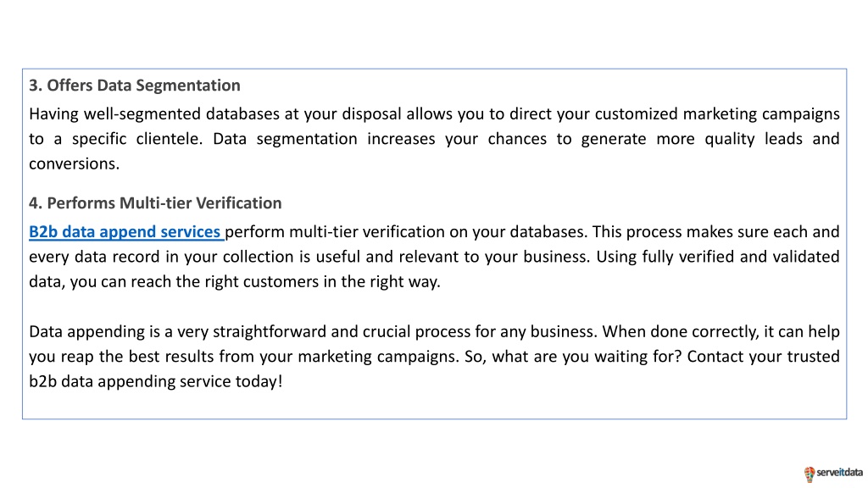Click the serveitdata lightbulb logo icon
The image size is (868, 488).
(810, 474)
